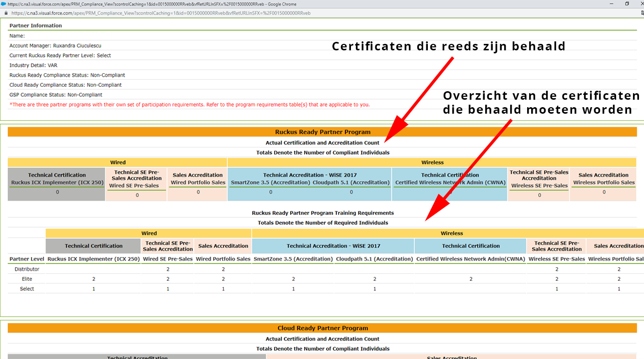
Task: Select the Industry Detail: VAR row
Action: pyautogui.click(x=322, y=65)
